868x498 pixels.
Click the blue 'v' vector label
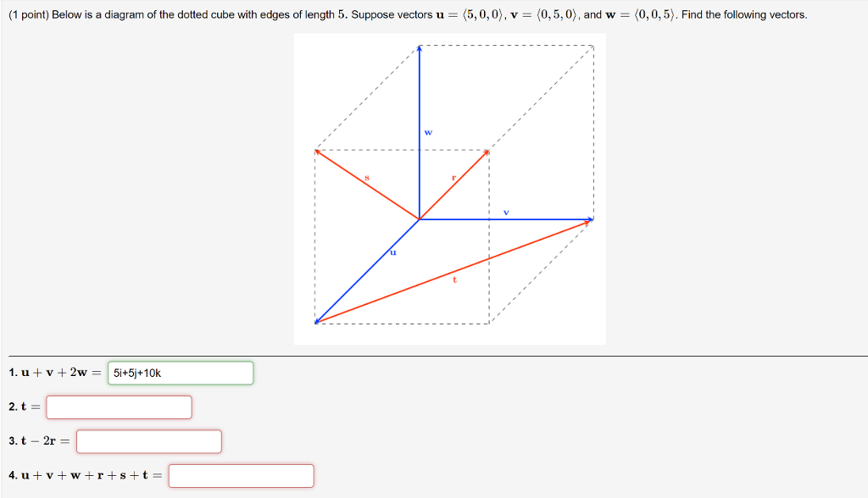506,213
